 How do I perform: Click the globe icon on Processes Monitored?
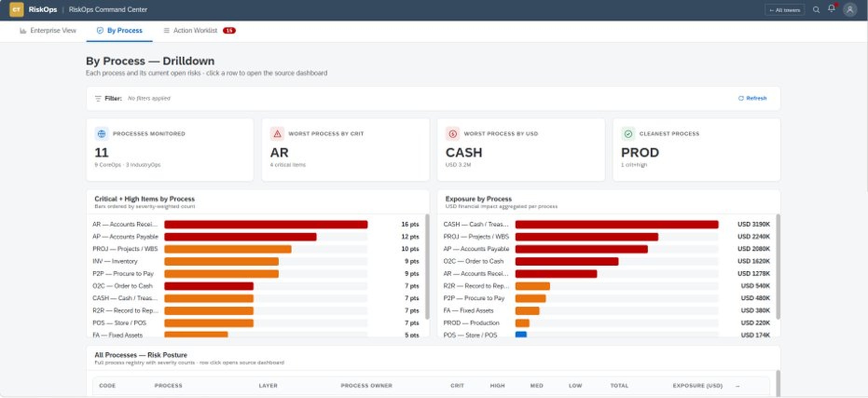click(x=101, y=134)
